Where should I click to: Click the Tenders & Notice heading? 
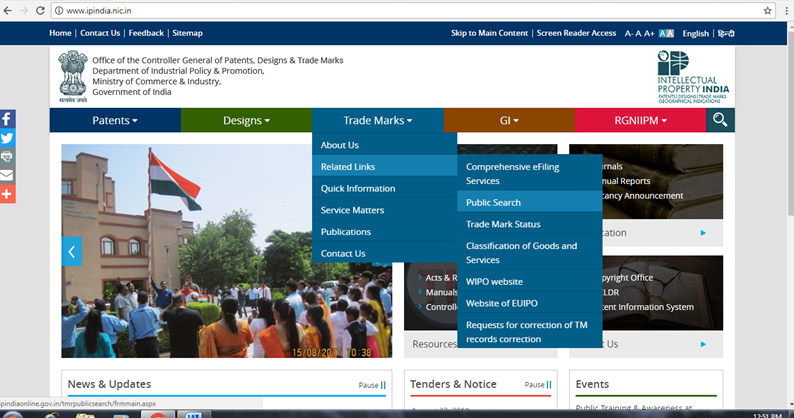tap(453, 384)
